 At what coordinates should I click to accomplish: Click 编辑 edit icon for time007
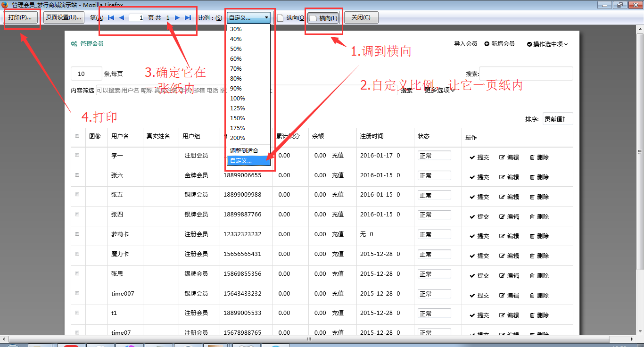502,296
